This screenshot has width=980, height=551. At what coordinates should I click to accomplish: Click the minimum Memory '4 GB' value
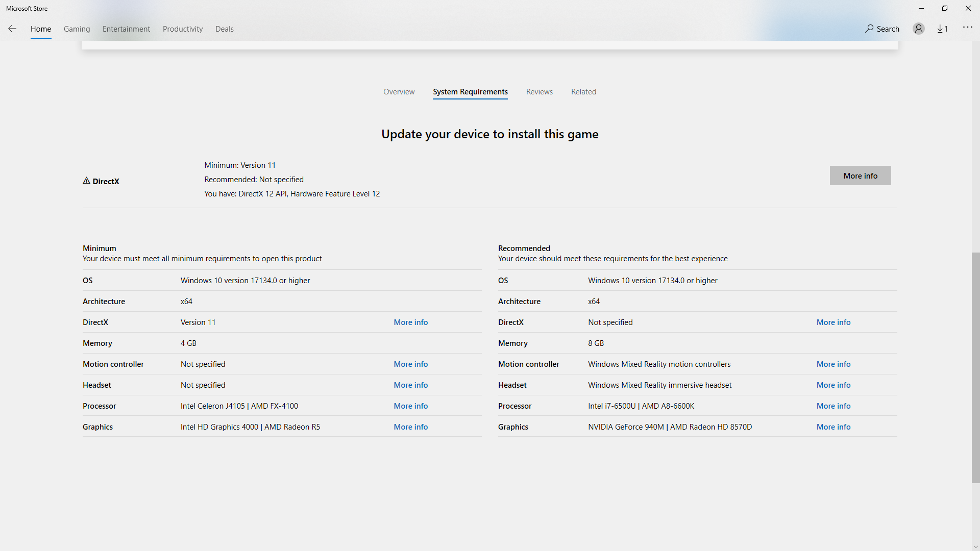[x=188, y=343]
